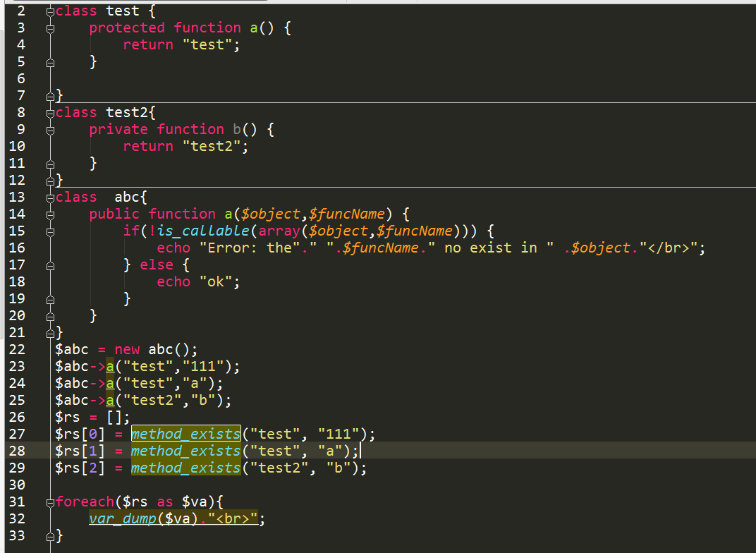Click underlined a call on line 25
Screen dimensions: 756x553
click(x=109, y=400)
